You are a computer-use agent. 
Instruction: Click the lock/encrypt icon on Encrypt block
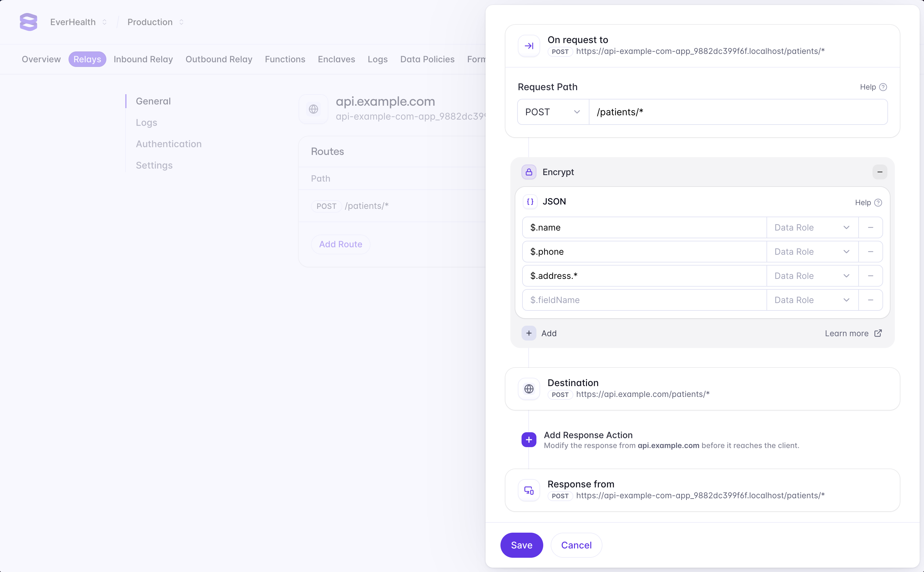[x=529, y=172]
